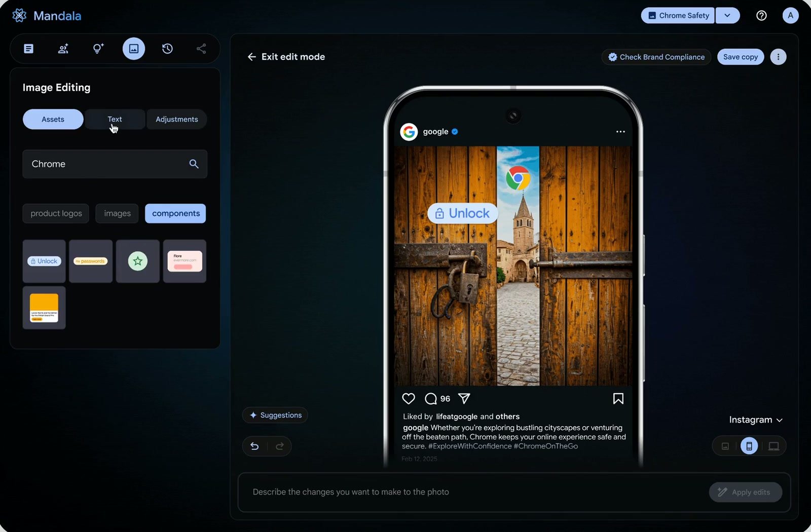Filter assets by product logos

56,213
